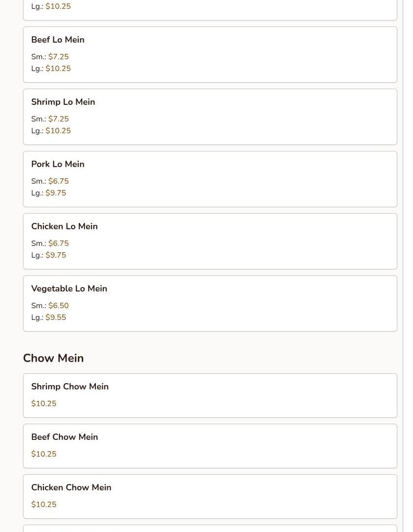The width and height of the screenshot is (413, 532).
Task: Open the Beef Chow Mein item
Action: pyautogui.click(x=210, y=446)
